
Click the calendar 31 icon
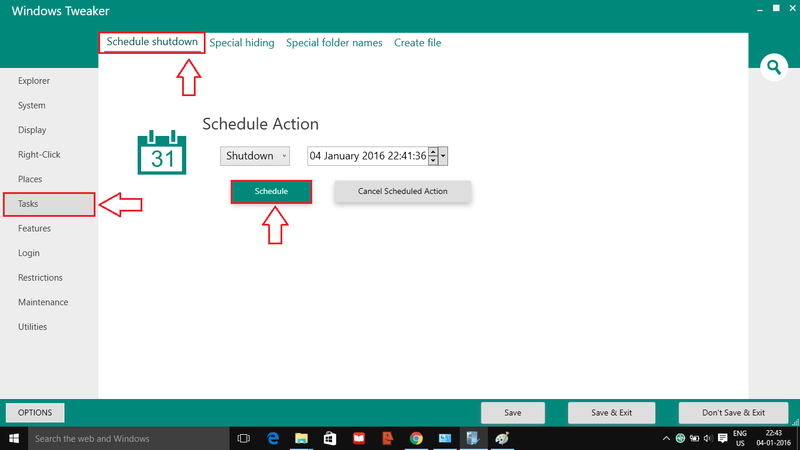point(162,152)
